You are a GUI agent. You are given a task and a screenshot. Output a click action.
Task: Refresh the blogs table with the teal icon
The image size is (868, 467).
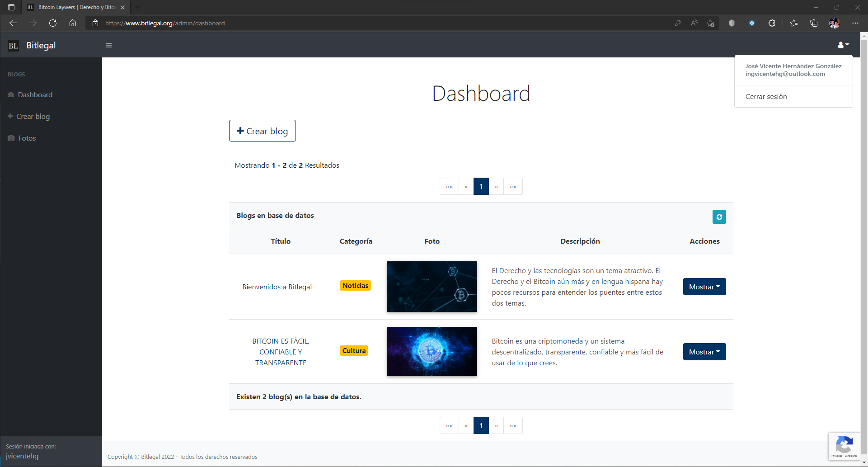pos(719,217)
